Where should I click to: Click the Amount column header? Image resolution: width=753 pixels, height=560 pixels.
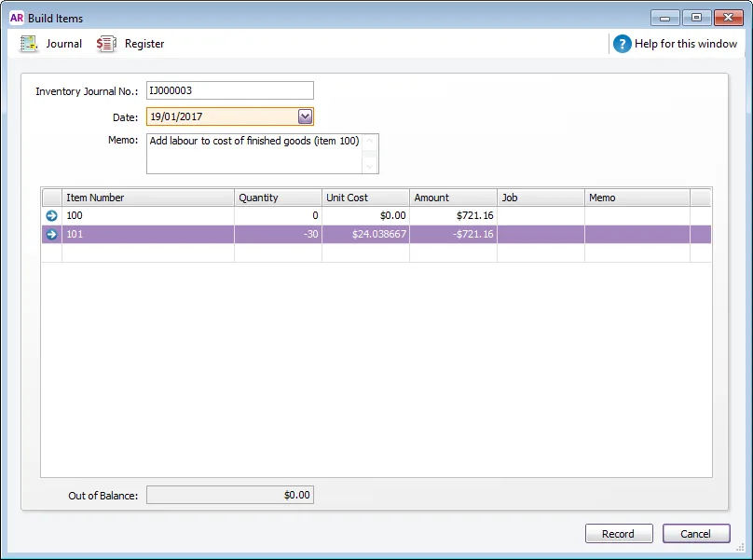[453, 198]
